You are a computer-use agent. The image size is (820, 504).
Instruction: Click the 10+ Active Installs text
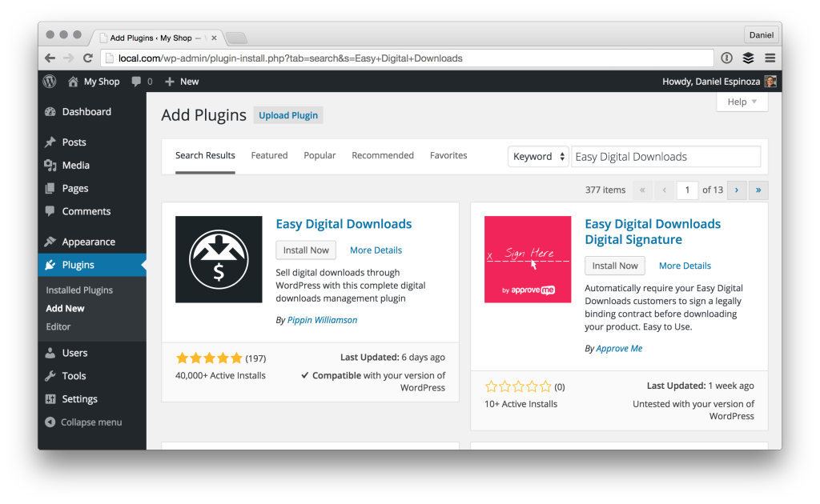521,404
